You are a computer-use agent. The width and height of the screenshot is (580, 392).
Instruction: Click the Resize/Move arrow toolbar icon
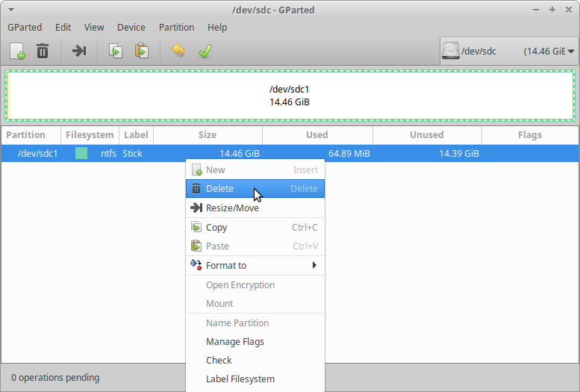point(79,51)
